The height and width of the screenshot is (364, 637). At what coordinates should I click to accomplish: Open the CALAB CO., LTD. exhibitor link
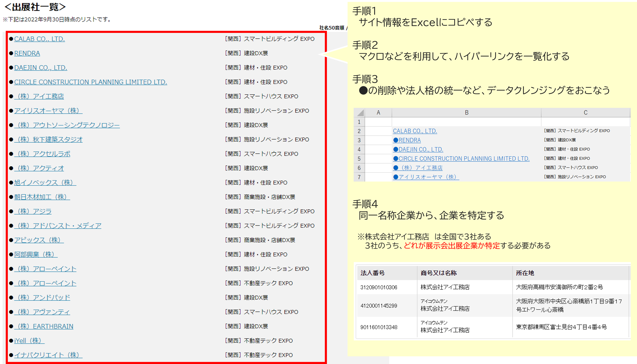(x=40, y=39)
